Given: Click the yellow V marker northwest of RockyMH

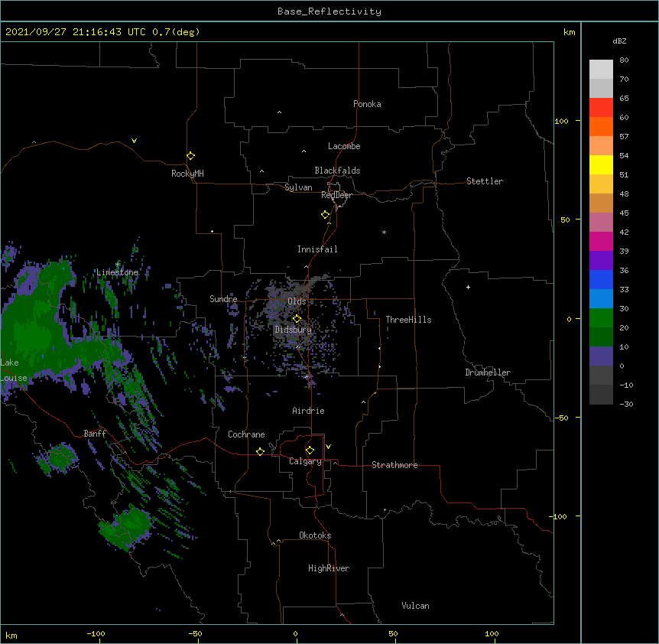Looking at the screenshot, I should point(134,141).
